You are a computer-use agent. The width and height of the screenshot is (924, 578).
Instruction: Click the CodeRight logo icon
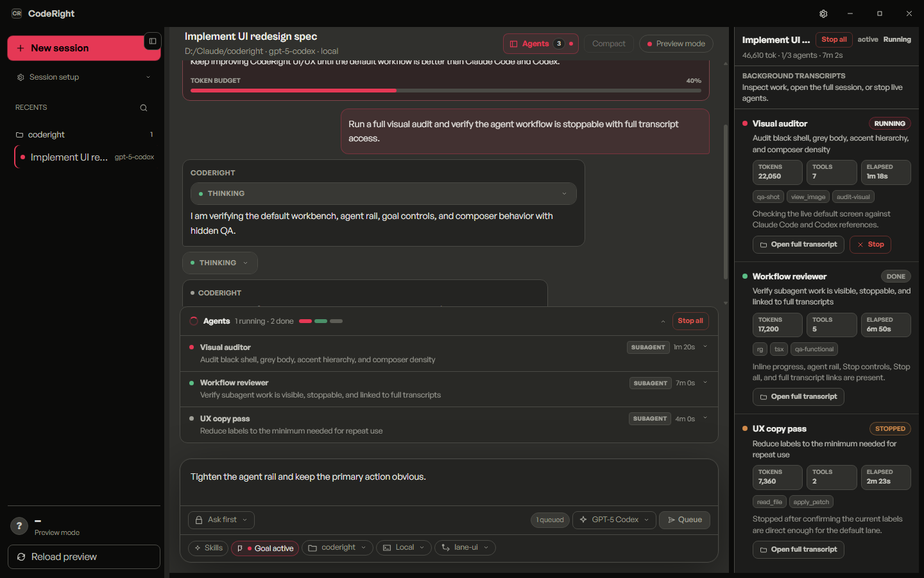click(x=17, y=13)
